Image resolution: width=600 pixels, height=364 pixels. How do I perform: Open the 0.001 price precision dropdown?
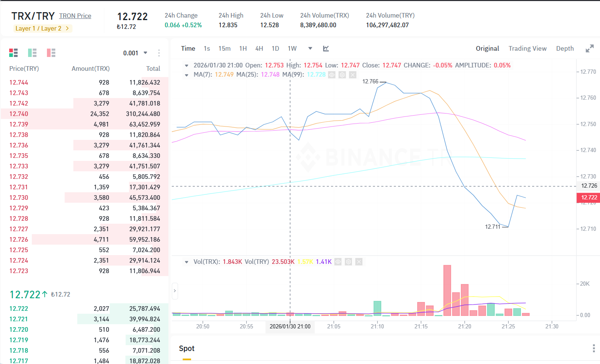coord(135,53)
